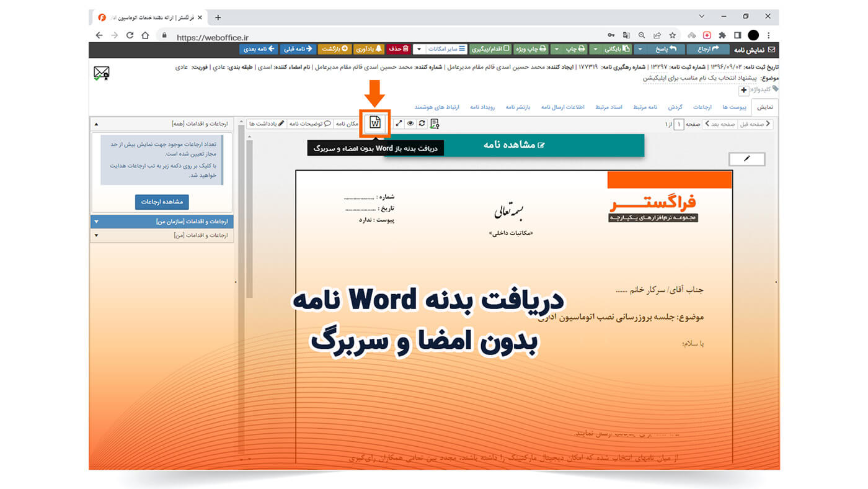
Task: Click the red extension icon in toolbar
Action: point(707,35)
